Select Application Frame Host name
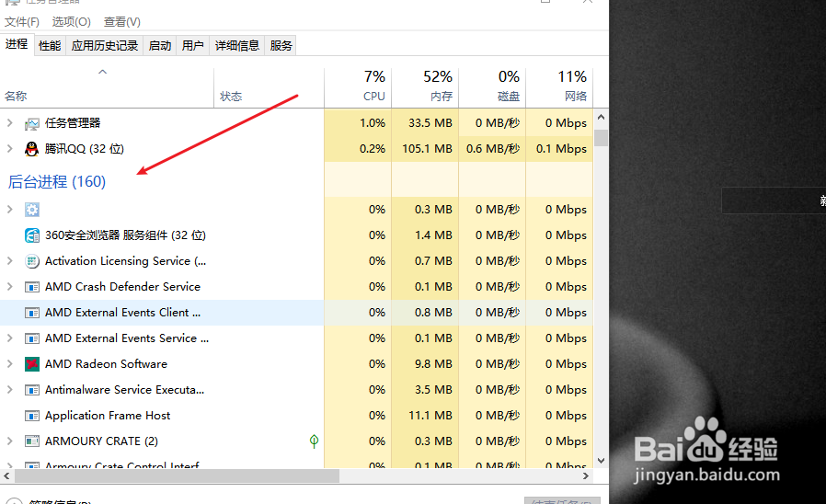Viewport: 826px width, 504px height. click(108, 416)
